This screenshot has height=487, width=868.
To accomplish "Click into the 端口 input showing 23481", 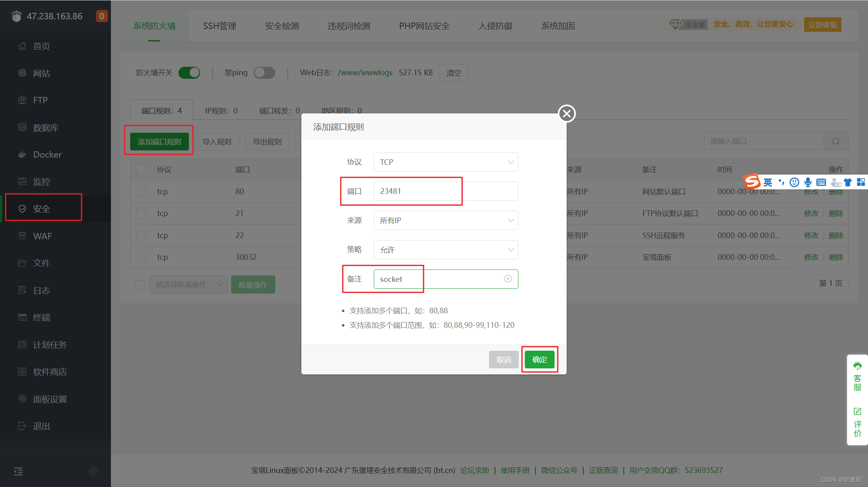I will pyautogui.click(x=446, y=191).
